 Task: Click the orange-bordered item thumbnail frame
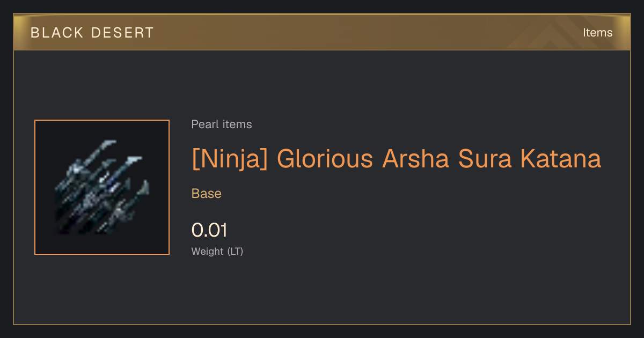click(x=102, y=187)
